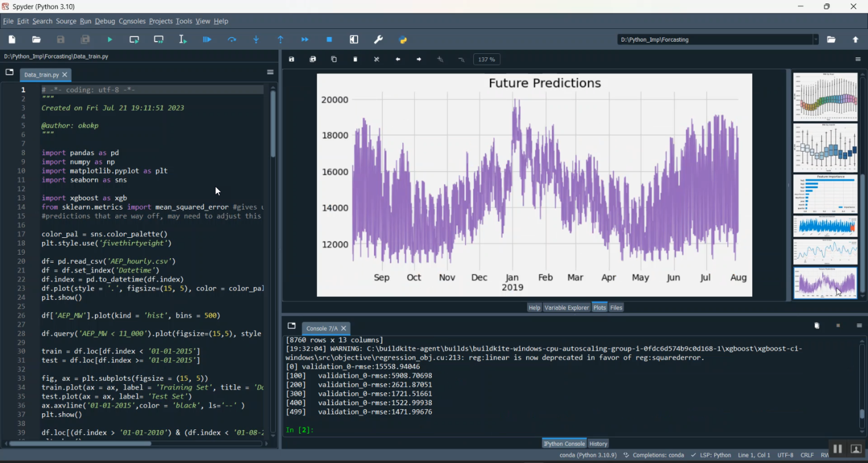Open the Debug file tool
This screenshot has height=463, width=868.
pos(207,39)
